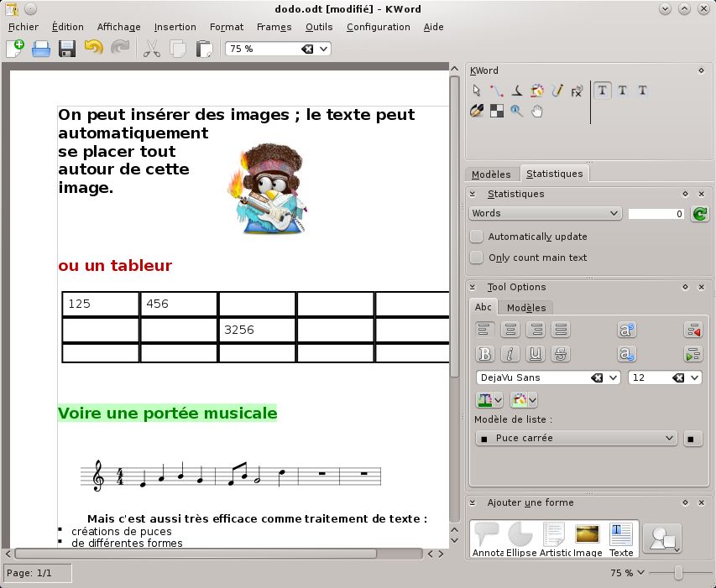Click the save floppy disk icon
Screen dimensions: 716x588
point(67,49)
